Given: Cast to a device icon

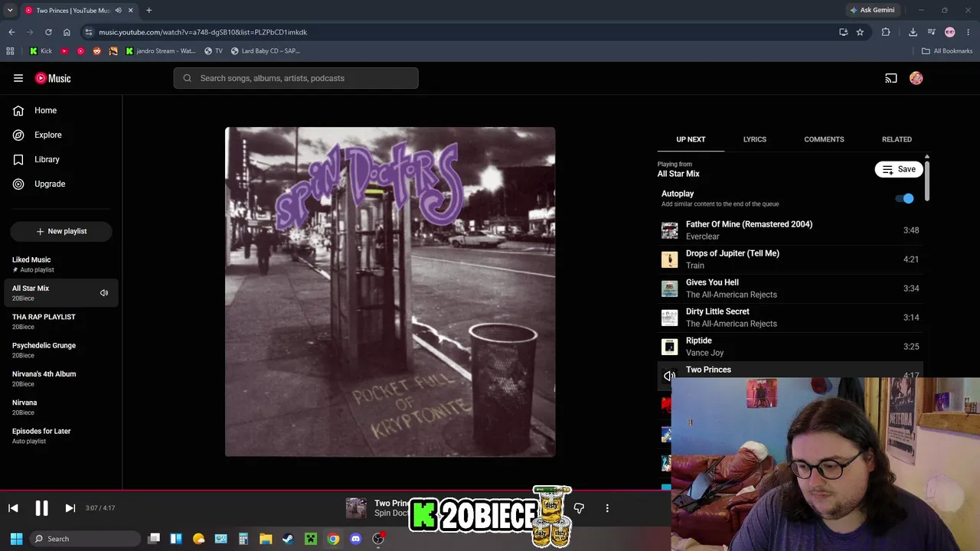Looking at the screenshot, I should point(891,78).
